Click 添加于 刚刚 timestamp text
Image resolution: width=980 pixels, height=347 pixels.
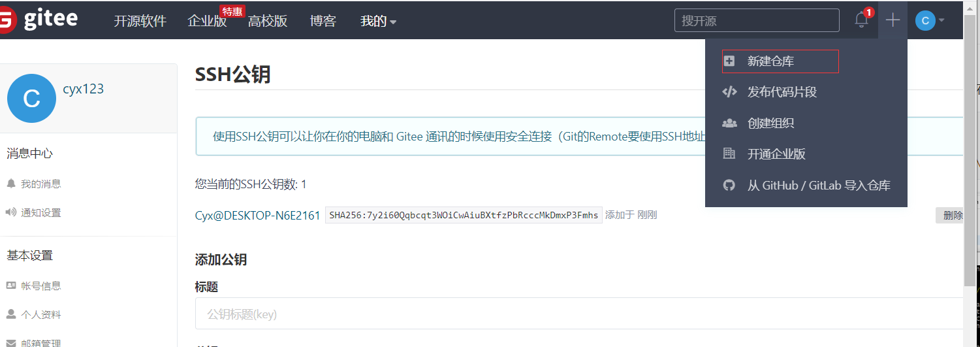pyautogui.click(x=631, y=215)
